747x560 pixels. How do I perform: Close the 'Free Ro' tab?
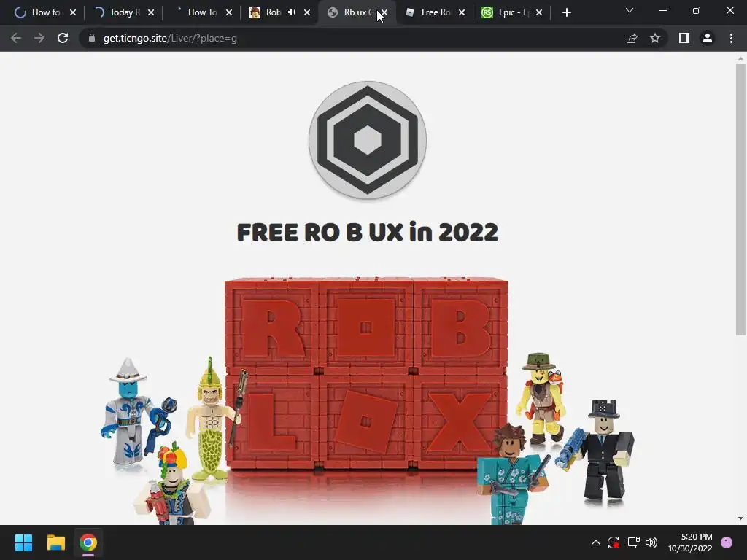pyautogui.click(x=462, y=12)
